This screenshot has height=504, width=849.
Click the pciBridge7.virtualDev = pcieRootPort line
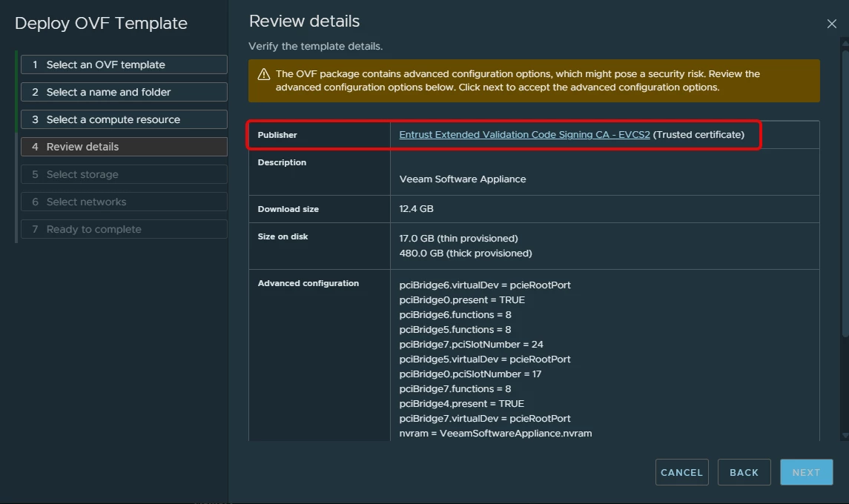485,419
